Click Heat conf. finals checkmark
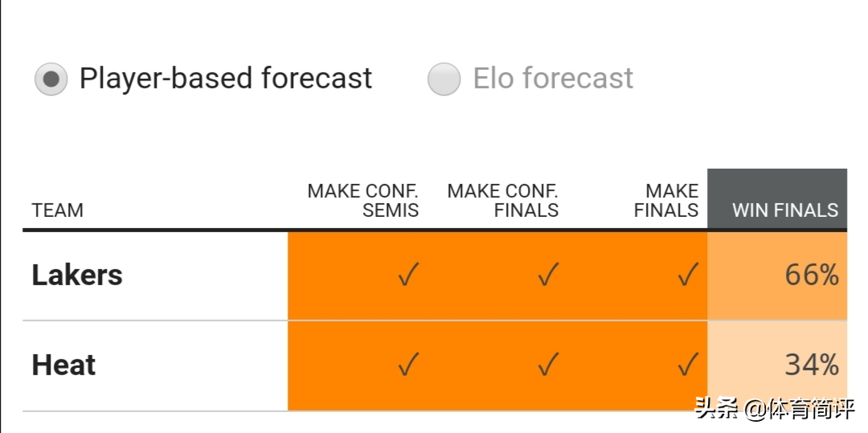The image size is (868, 433). click(x=548, y=366)
